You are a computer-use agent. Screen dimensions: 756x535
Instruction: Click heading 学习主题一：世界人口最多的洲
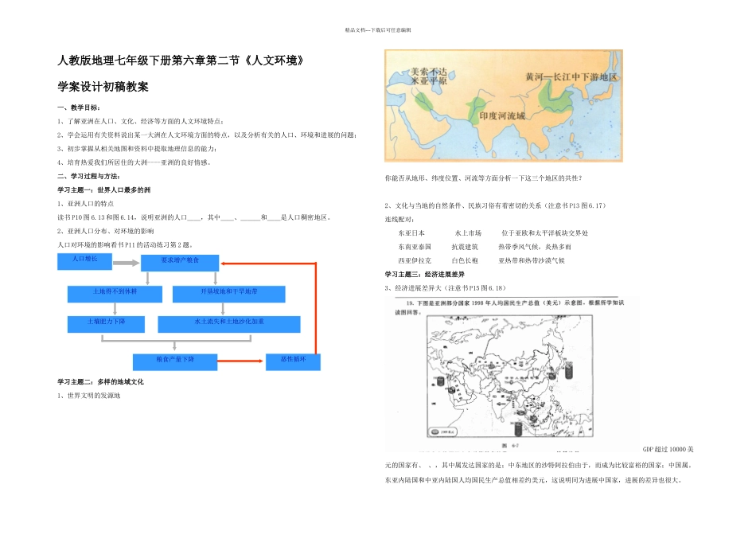point(104,190)
